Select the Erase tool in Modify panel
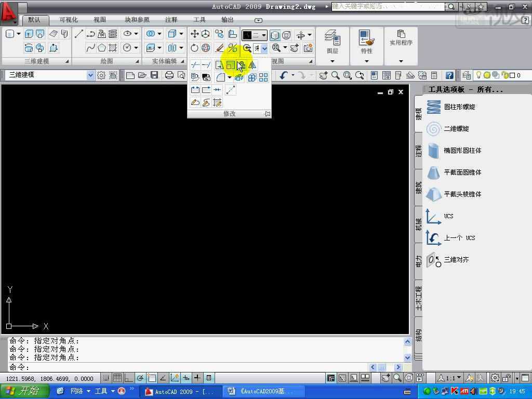Viewport: 532px width, 399px height. (220, 48)
